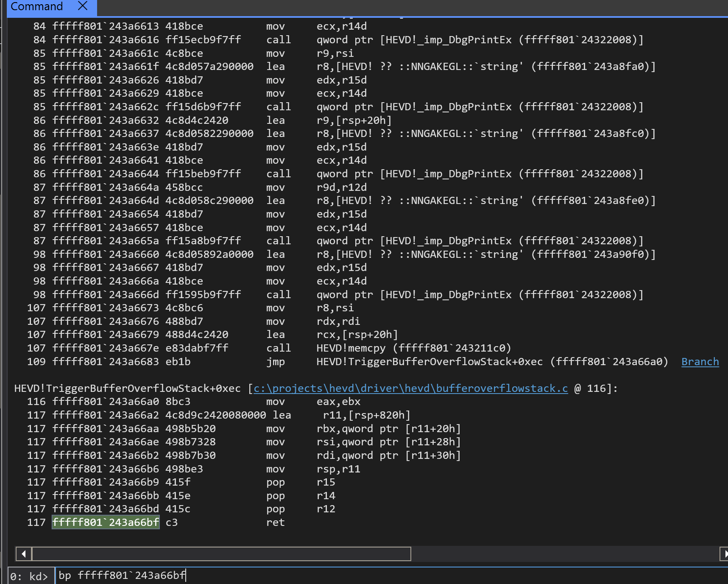Click the operand "rdx,rdi"
This screenshot has width=728, height=584.
pos(338,321)
